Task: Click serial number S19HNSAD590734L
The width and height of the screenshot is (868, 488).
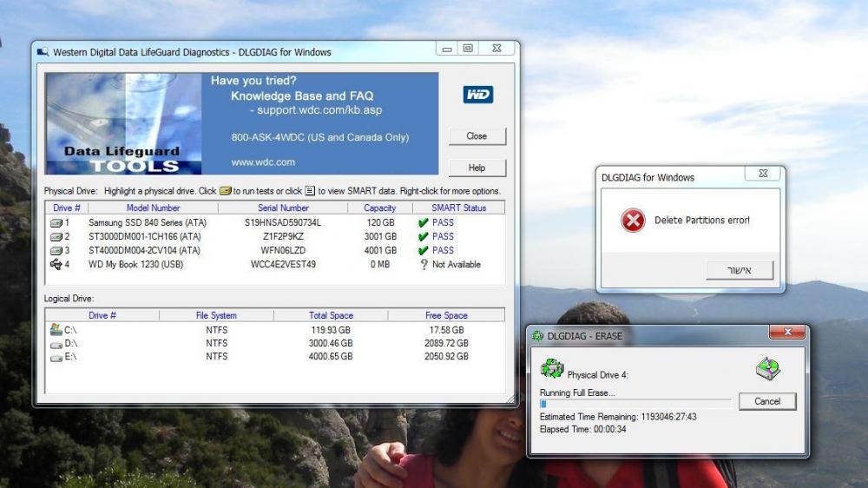Action: 283,222
